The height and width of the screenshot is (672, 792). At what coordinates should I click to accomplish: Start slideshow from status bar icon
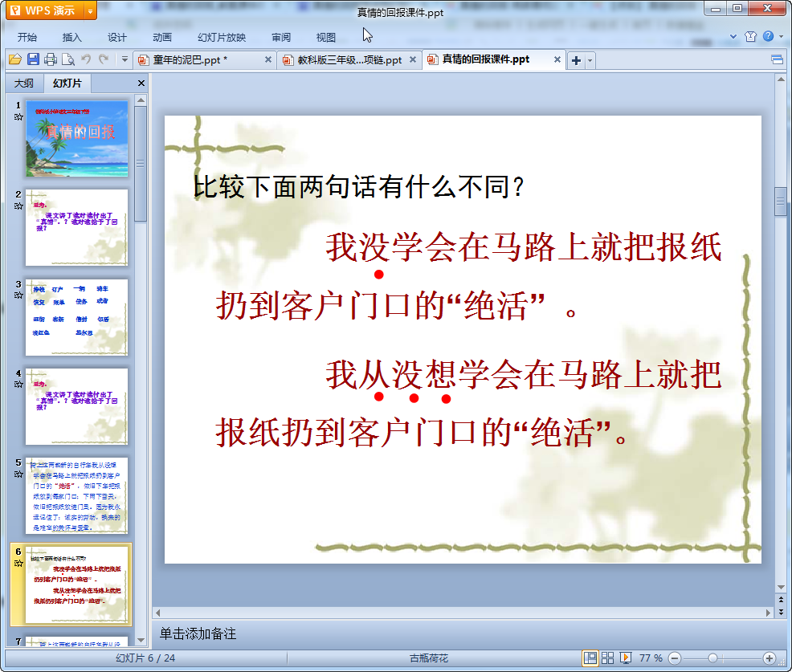(625, 658)
